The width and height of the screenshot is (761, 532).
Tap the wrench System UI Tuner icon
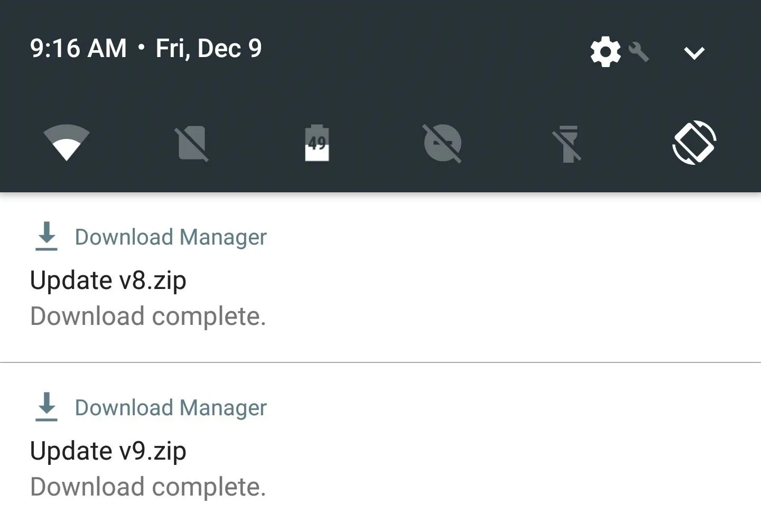click(638, 52)
